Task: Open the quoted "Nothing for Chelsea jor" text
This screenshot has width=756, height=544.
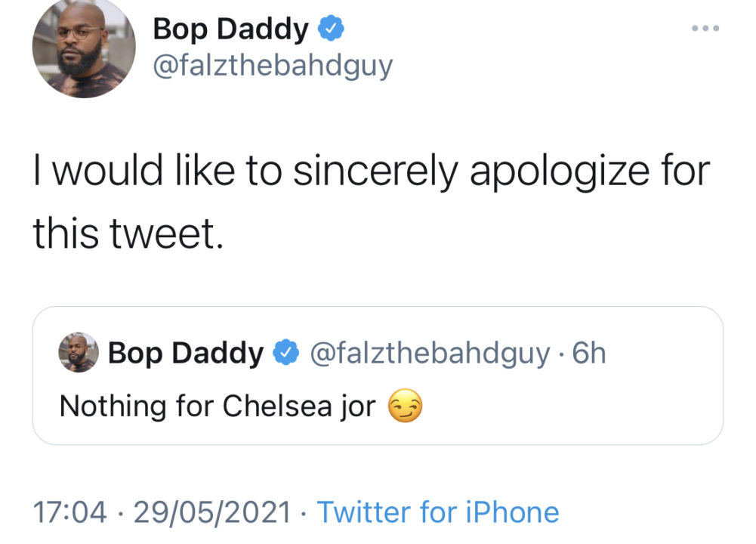Action: (x=218, y=407)
